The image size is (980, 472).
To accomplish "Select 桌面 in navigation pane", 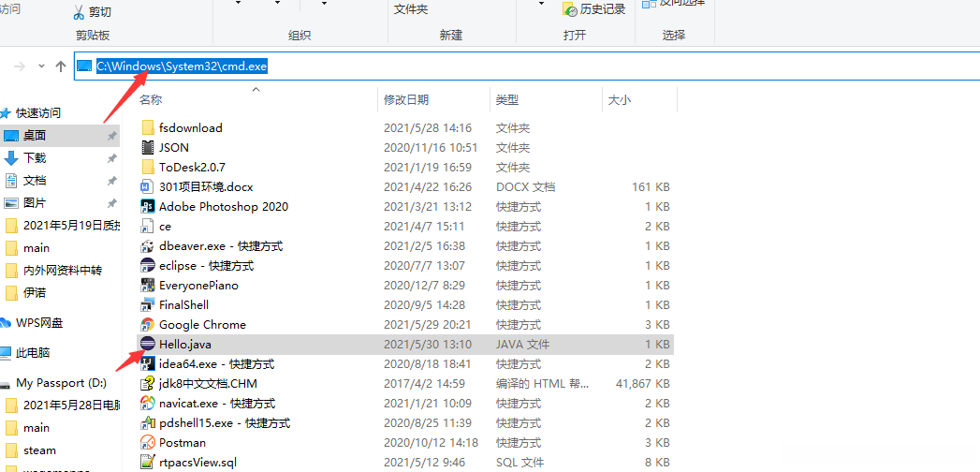I will pyautogui.click(x=35, y=136).
